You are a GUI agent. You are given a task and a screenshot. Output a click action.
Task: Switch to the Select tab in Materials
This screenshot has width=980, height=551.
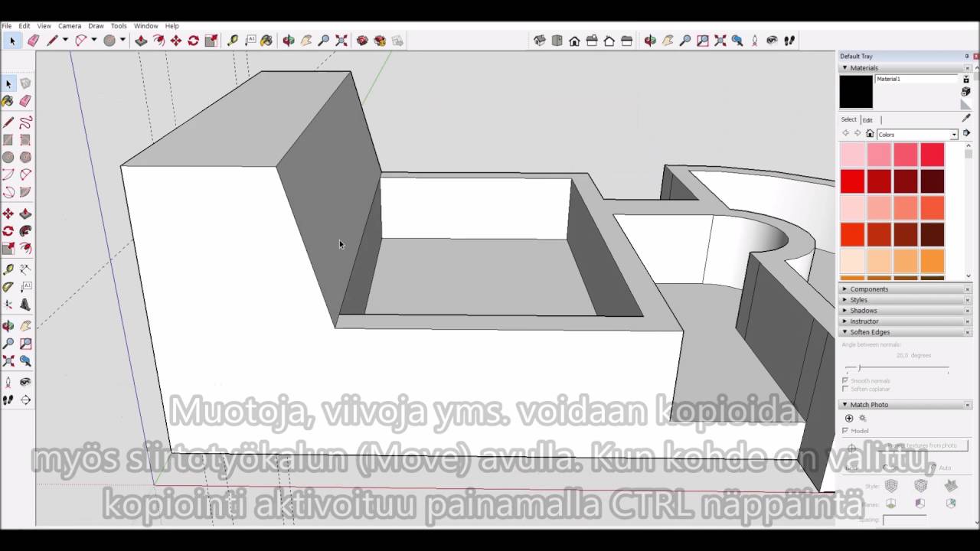(849, 119)
